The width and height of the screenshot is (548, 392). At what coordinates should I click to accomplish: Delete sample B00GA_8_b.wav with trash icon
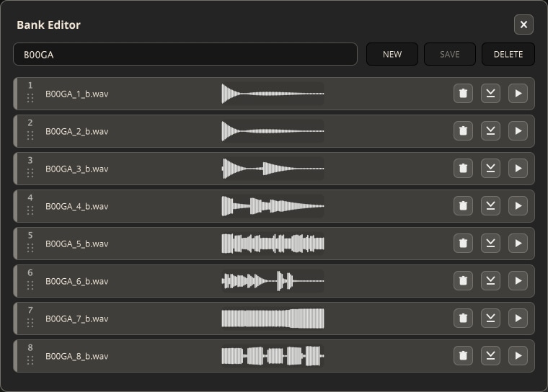pos(463,356)
